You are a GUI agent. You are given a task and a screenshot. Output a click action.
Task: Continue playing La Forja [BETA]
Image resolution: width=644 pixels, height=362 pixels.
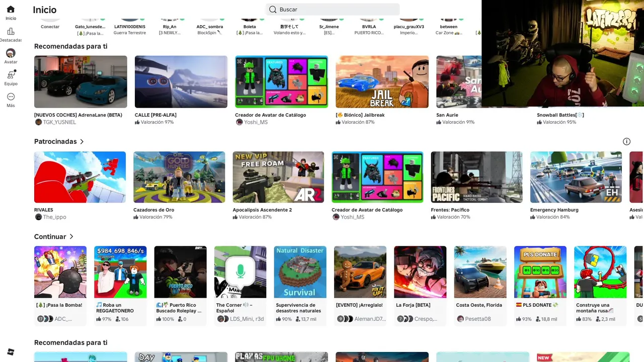click(420, 272)
